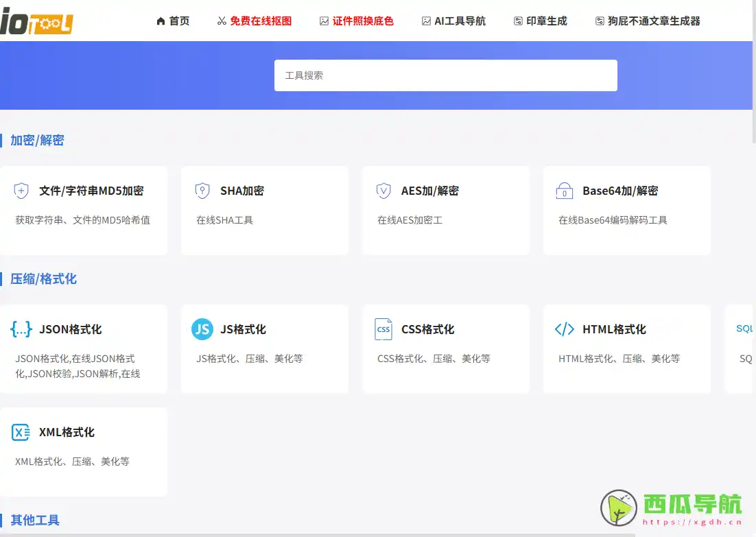This screenshot has height=537, width=756.
Task: Open the JSON格式化 tool
Action: click(x=71, y=329)
